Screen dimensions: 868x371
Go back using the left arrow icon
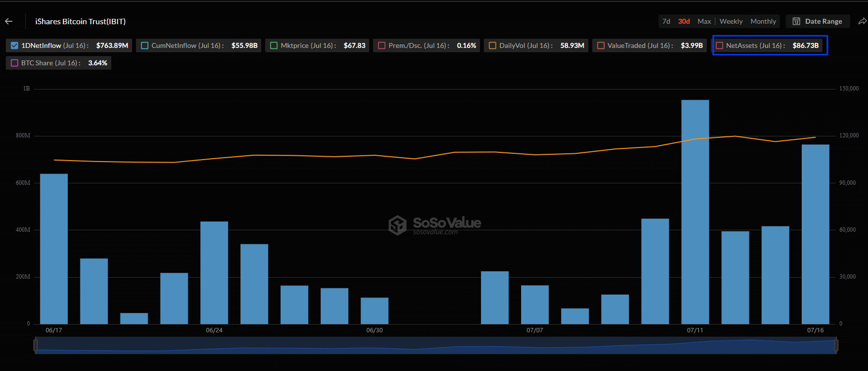point(9,21)
